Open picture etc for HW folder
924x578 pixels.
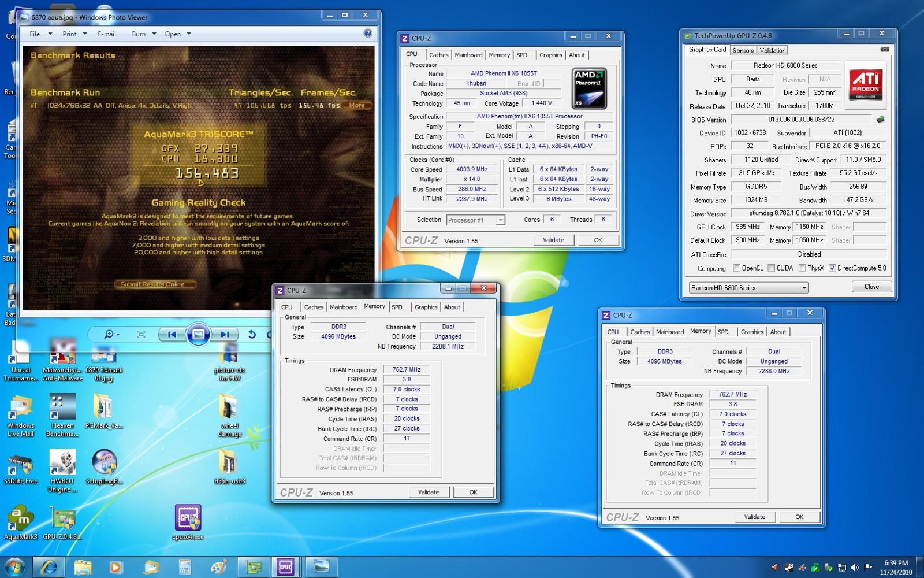tap(229, 363)
